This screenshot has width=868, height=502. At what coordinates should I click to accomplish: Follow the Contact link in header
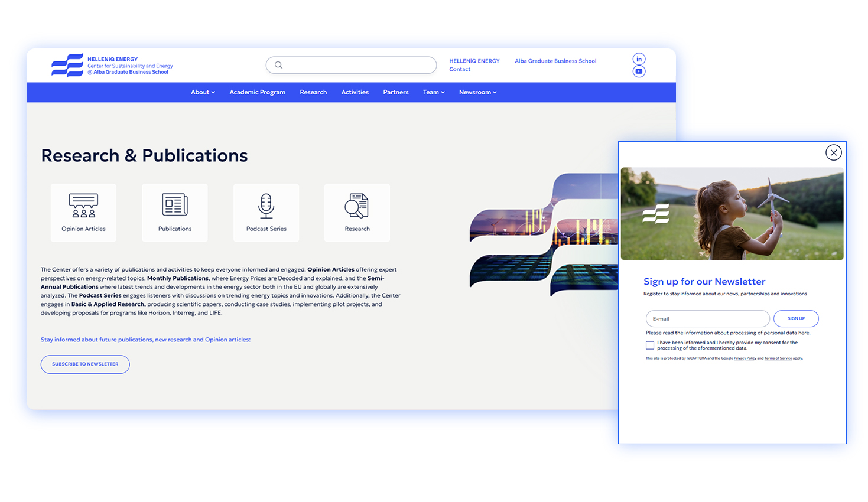460,70
